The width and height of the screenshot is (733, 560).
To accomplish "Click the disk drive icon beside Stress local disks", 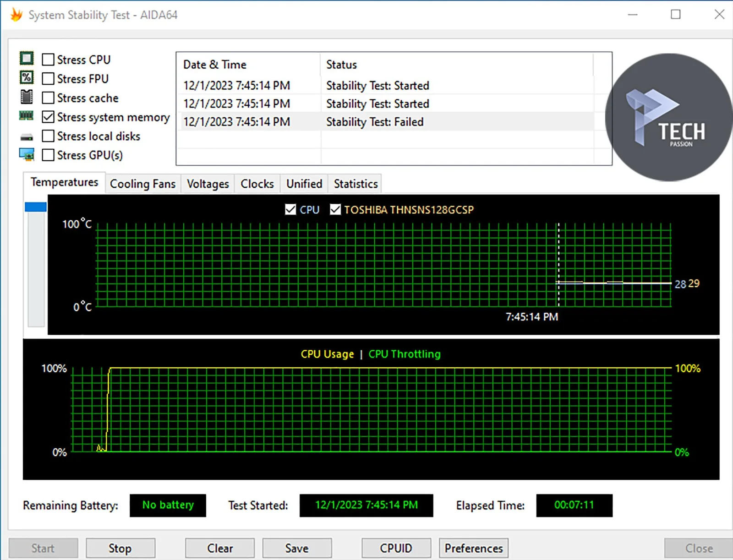I will click(27, 137).
